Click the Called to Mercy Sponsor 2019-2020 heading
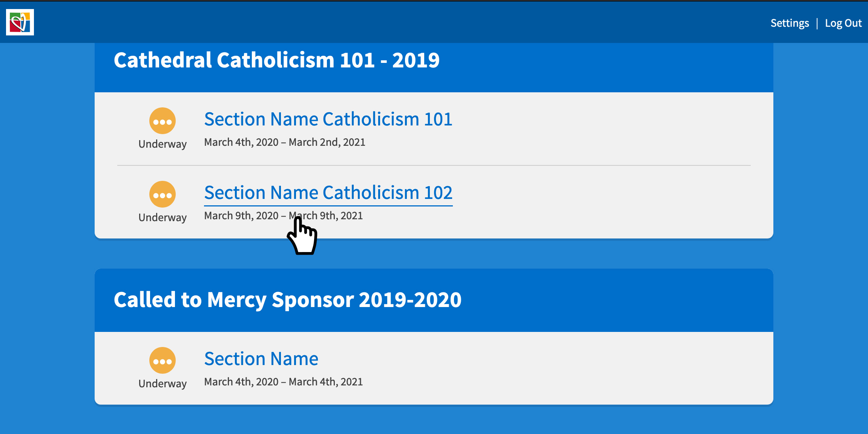This screenshot has height=434, width=868. pyautogui.click(x=288, y=300)
